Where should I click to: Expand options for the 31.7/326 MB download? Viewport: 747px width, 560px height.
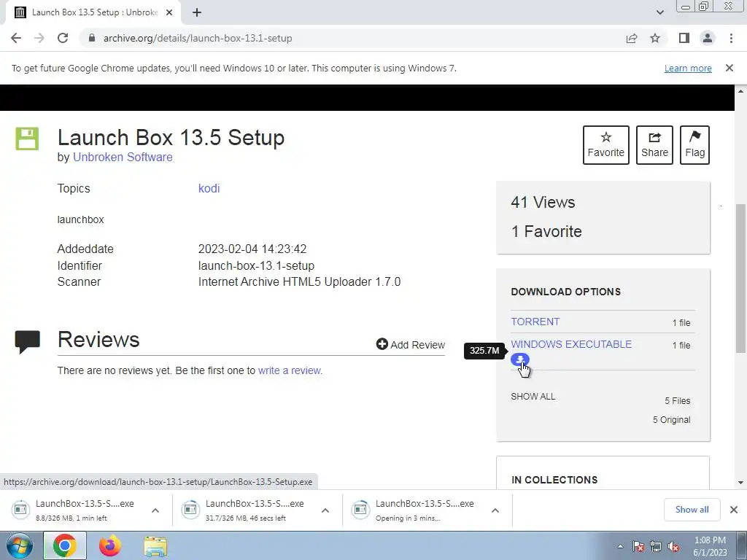pyautogui.click(x=325, y=510)
